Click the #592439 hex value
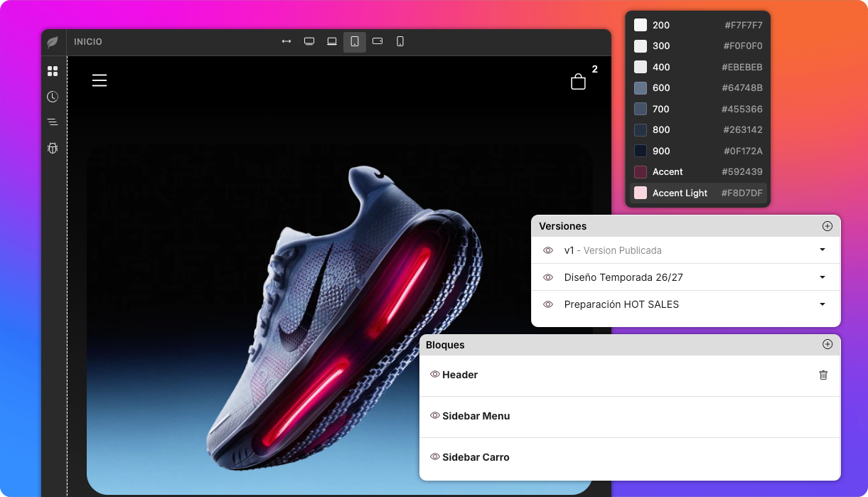This screenshot has height=497, width=868. point(742,172)
